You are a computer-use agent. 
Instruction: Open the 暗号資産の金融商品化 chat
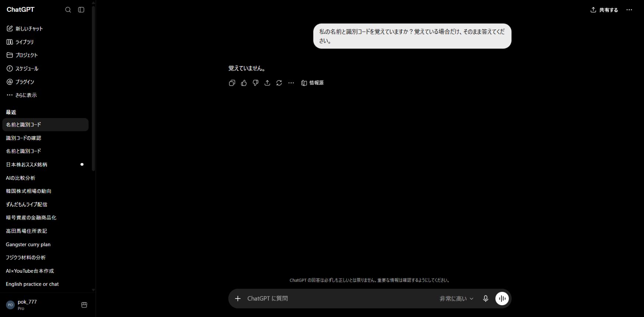click(x=45, y=218)
